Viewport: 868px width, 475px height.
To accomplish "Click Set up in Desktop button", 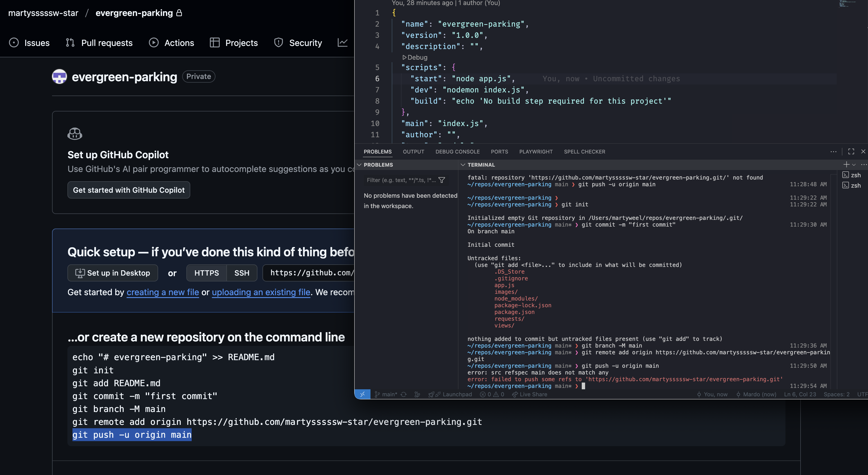I will point(112,273).
